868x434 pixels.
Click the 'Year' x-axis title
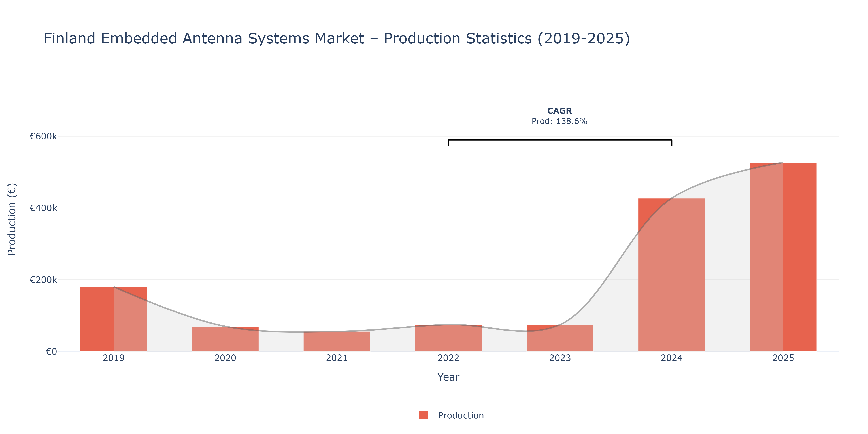point(448,377)
